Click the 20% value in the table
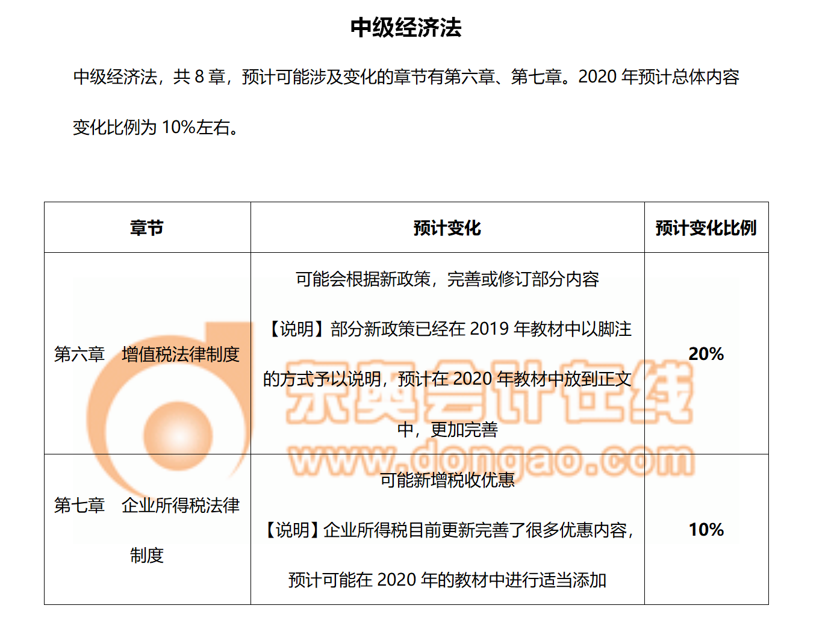The width and height of the screenshot is (840, 626). 706,355
